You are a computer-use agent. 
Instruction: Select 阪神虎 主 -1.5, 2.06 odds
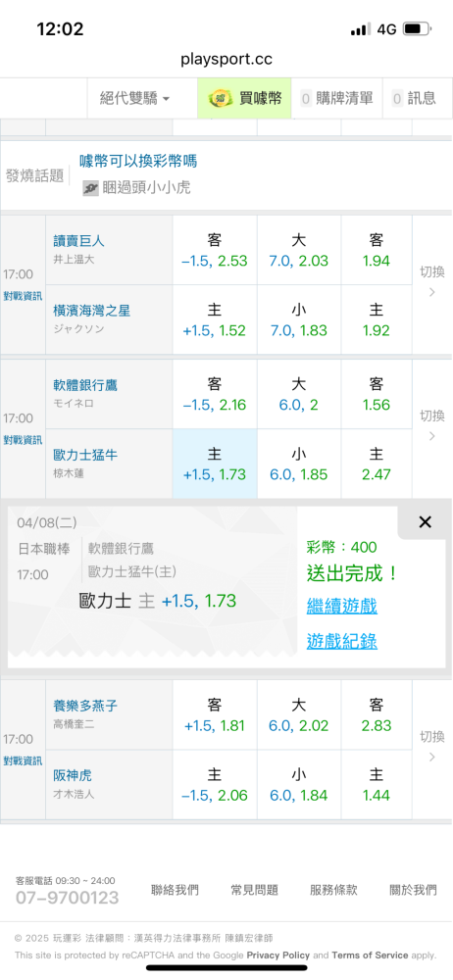coord(215,785)
